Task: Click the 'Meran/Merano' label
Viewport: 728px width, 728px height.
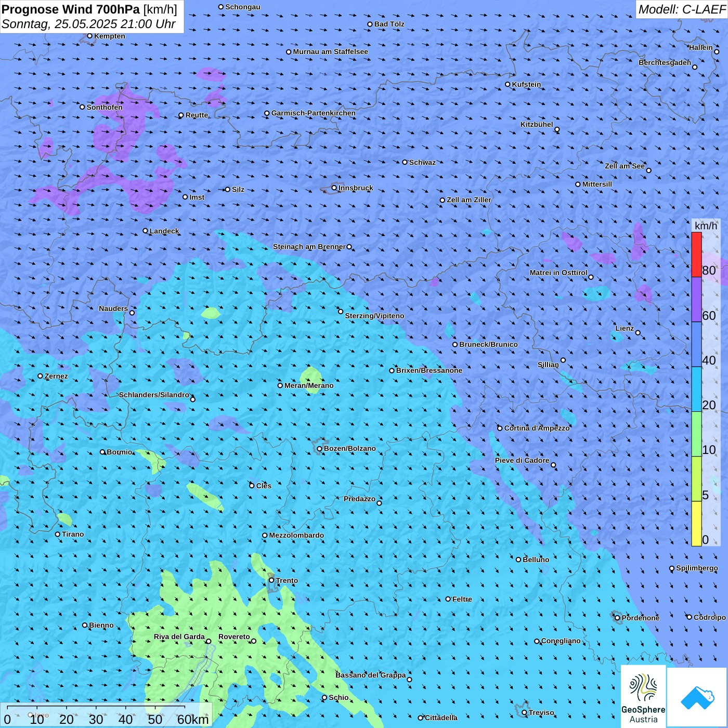Action: pyautogui.click(x=309, y=385)
